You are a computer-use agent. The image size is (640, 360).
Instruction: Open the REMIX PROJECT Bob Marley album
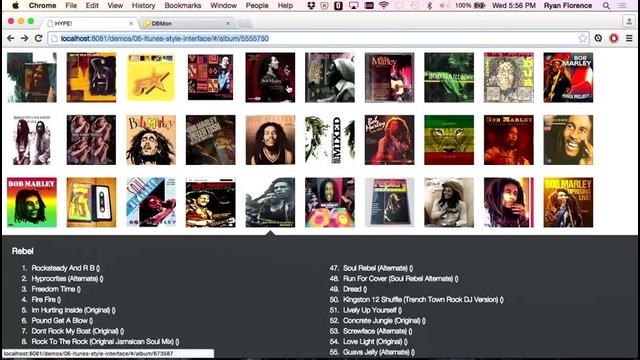568,77
